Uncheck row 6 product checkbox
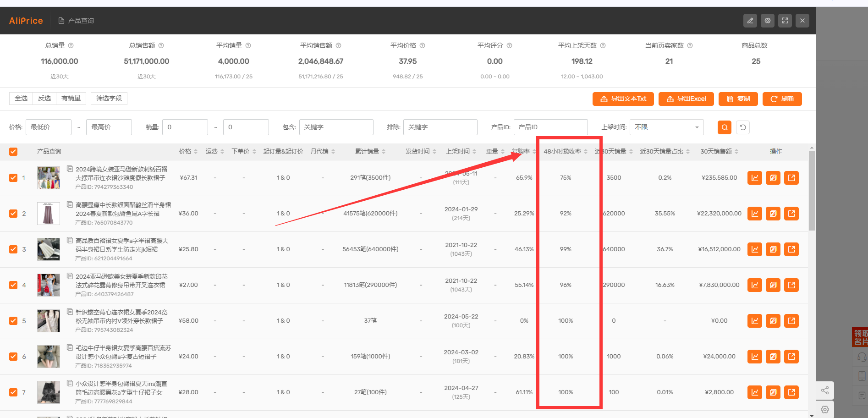The width and height of the screenshot is (868, 418). 13,357
